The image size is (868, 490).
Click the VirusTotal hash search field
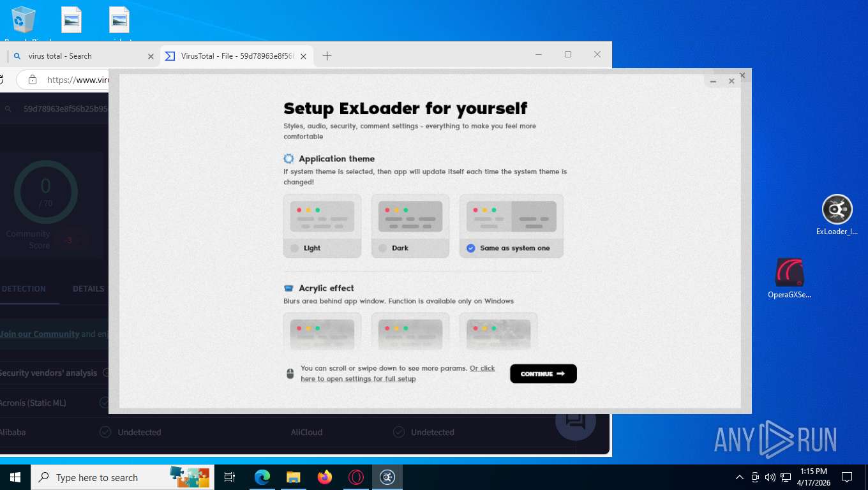click(66, 109)
